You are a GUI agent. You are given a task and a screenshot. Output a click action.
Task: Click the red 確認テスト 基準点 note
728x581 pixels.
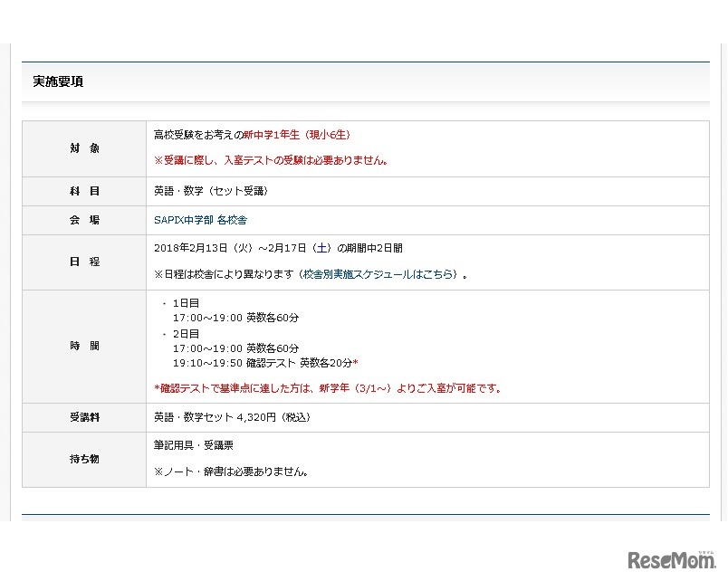327,389
